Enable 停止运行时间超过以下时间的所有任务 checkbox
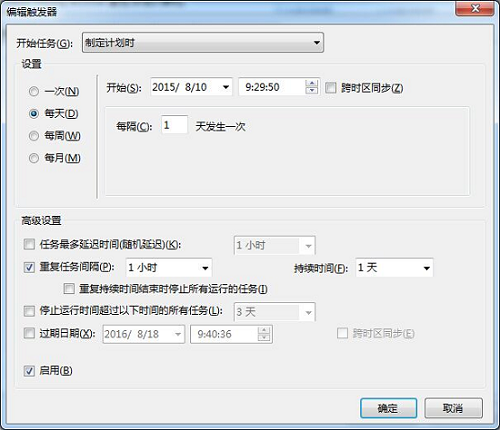Image resolution: width=500 pixels, height=430 pixels. click(x=29, y=311)
